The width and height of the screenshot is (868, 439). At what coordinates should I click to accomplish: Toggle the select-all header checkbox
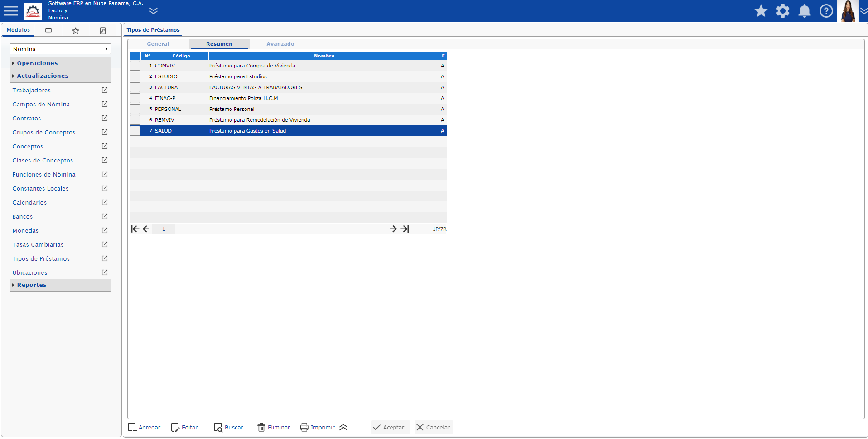[135, 56]
